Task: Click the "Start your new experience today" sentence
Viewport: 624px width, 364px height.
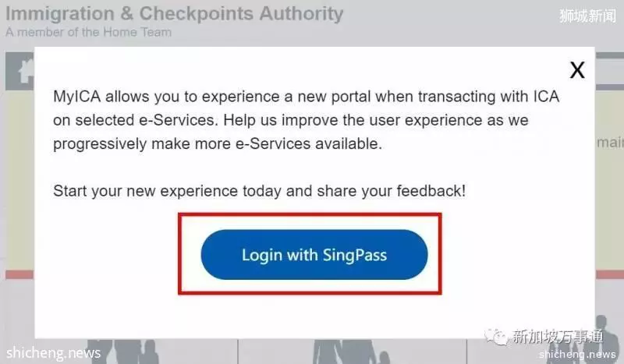Action: (x=259, y=191)
